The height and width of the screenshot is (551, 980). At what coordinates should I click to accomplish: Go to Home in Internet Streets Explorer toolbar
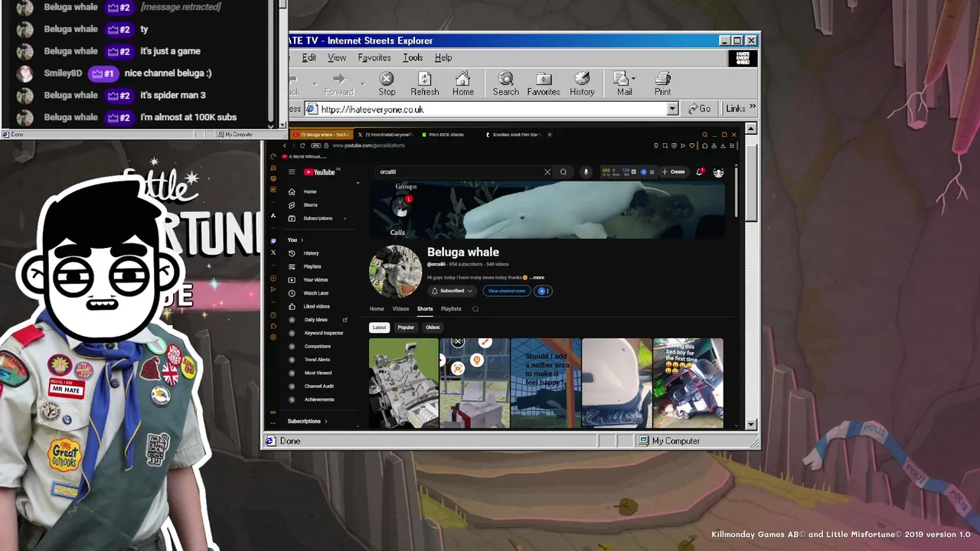(462, 84)
